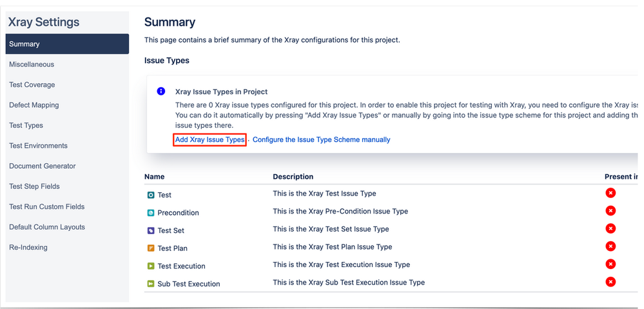Go to Test Coverage settings

[32, 85]
